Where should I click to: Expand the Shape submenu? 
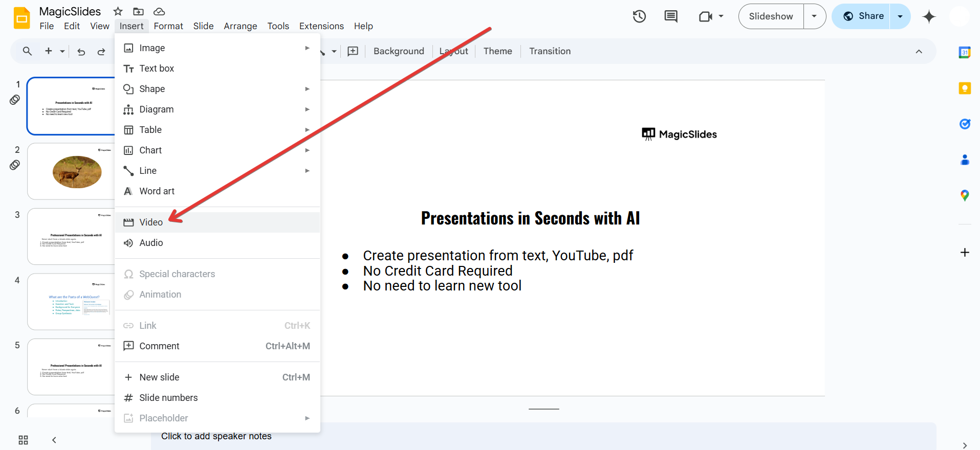pos(307,89)
